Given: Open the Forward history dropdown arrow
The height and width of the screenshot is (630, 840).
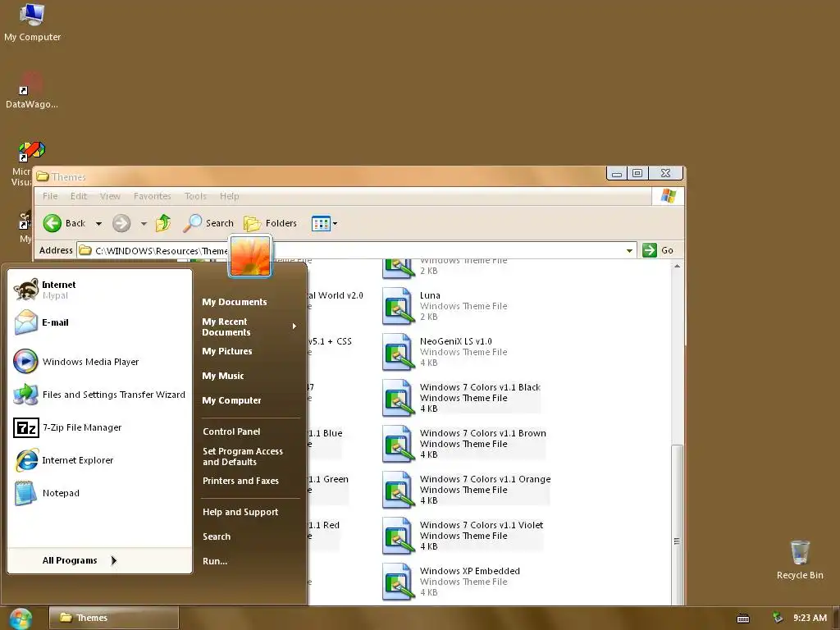Looking at the screenshot, I should pos(144,223).
